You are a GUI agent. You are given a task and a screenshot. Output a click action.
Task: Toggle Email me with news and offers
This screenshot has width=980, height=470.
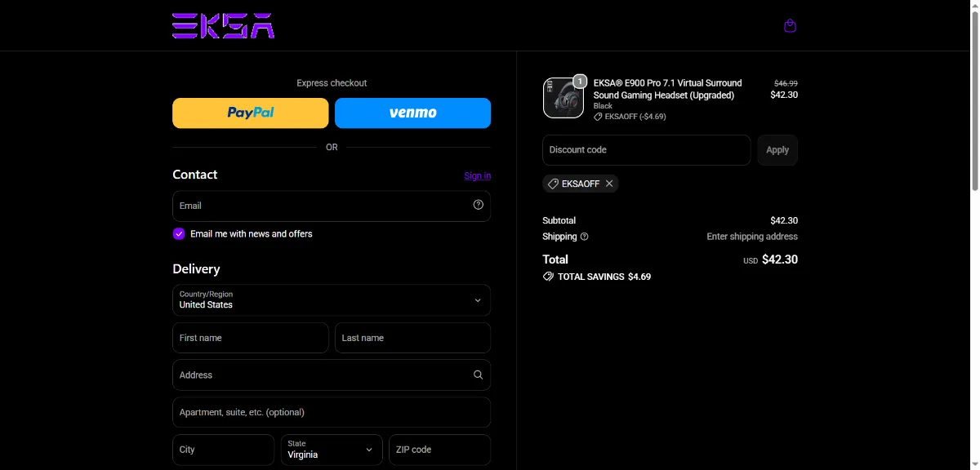coord(179,233)
